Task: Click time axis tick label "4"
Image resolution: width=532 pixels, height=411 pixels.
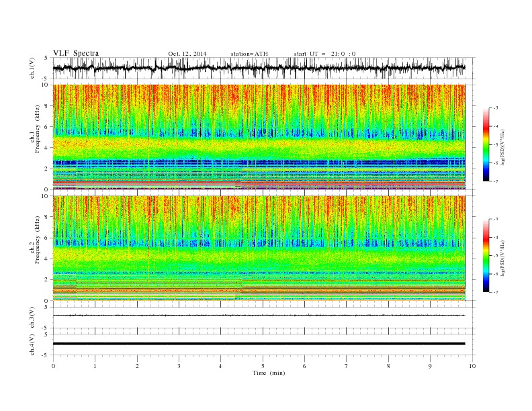Action: tap(220, 366)
